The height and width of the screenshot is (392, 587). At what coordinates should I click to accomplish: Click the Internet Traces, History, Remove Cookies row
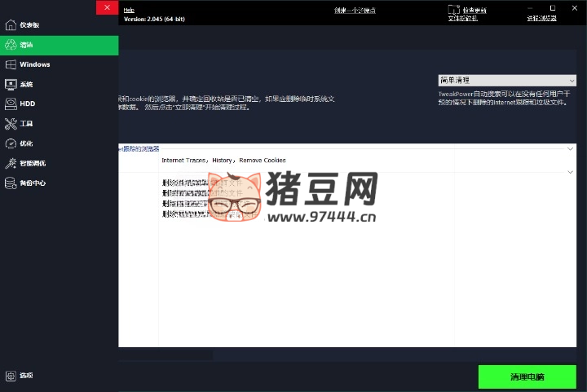223,161
